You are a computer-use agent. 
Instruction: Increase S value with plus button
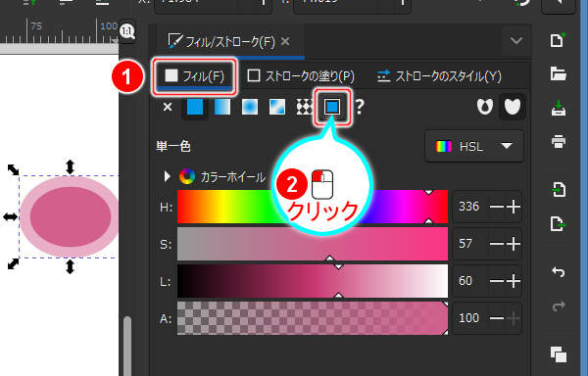pyautogui.click(x=514, y=244)
